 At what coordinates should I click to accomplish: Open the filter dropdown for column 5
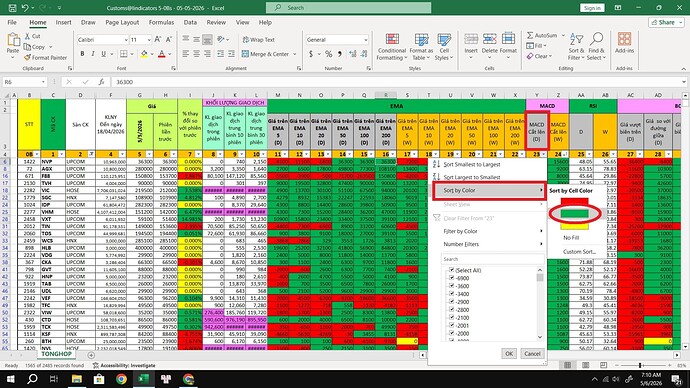pos(149,154)
